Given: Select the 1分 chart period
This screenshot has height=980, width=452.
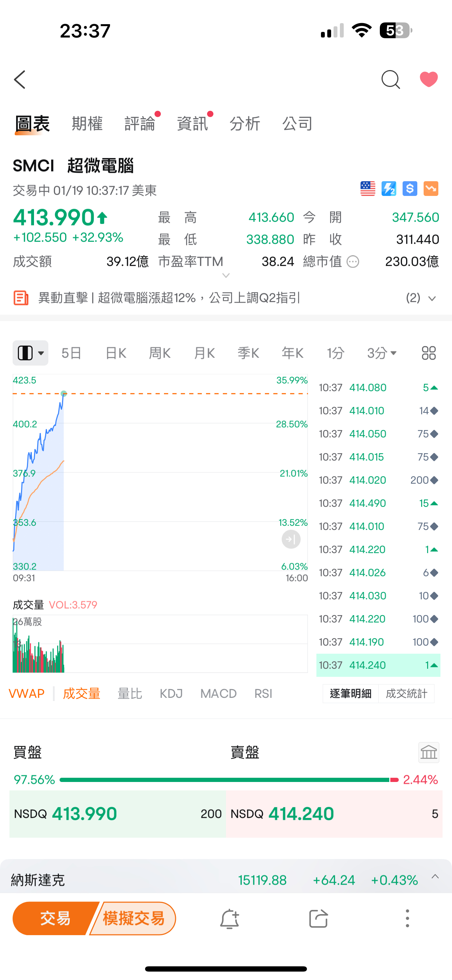Looking at the screenshot, I should pos(336,353).
